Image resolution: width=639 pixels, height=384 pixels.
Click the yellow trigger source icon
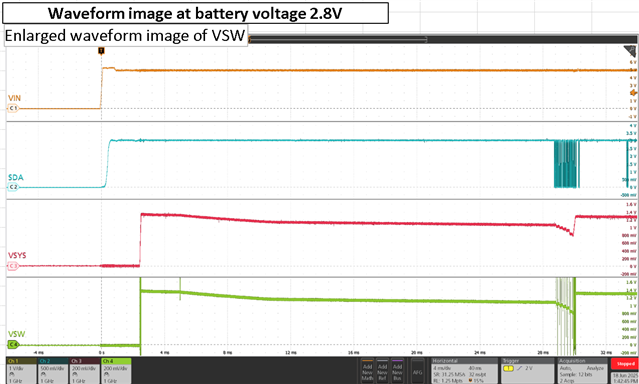click(509, 368)
